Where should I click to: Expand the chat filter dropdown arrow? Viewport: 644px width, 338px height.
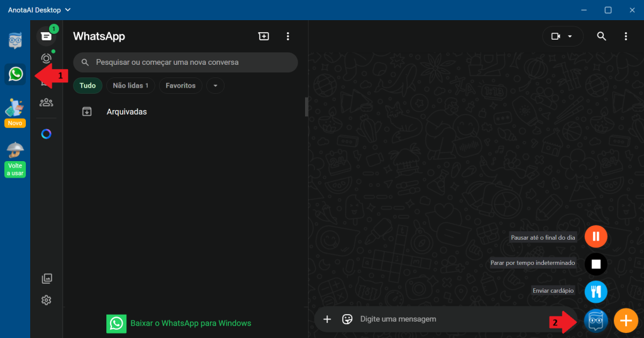click(215, 86)
